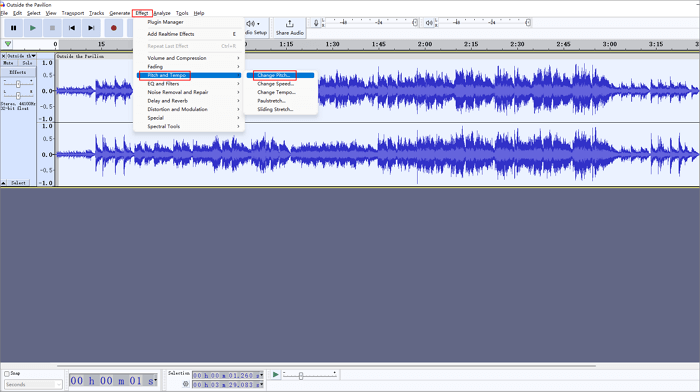This screenshot has height=392, width=700.
Task: Adjust the playback level slider knob
Action: (528, 23)
